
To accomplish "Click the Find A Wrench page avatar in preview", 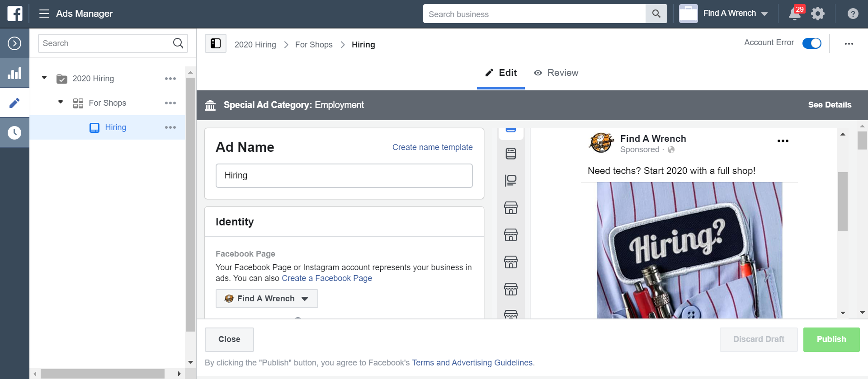I will [601, 143].
